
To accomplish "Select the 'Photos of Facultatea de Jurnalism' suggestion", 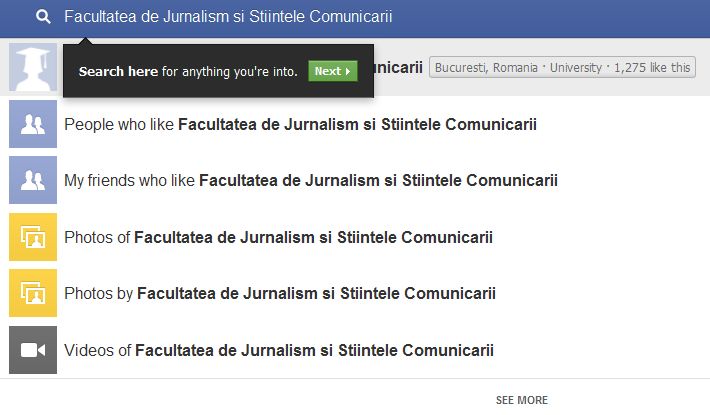I will point(278,238).
